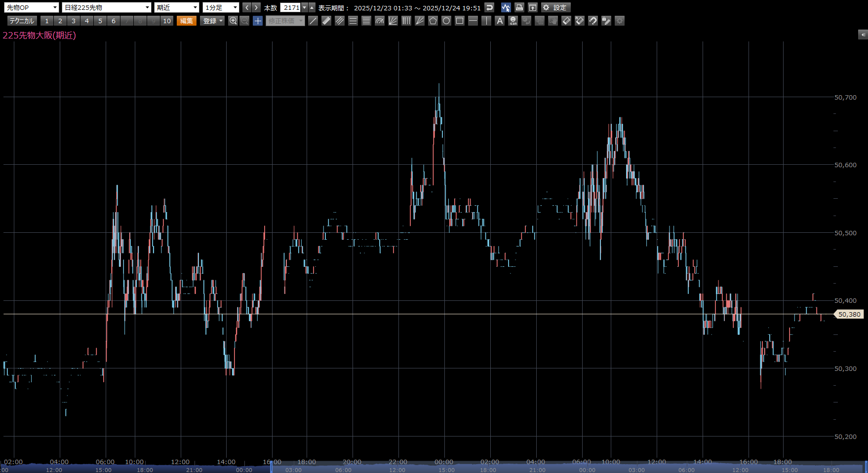Open 設定 settings button
This screenshot has width=868, height=473.
(x=555, y=7)
